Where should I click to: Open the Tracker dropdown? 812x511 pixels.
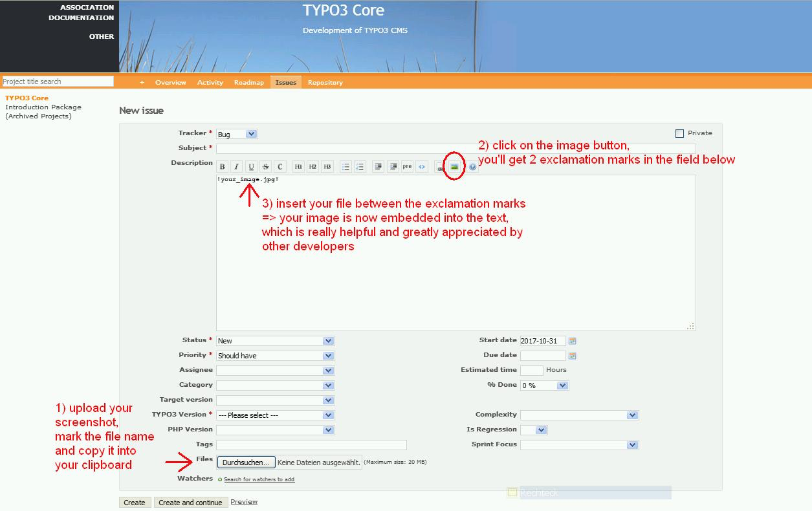pyautogui.click(x=237, y=134)
